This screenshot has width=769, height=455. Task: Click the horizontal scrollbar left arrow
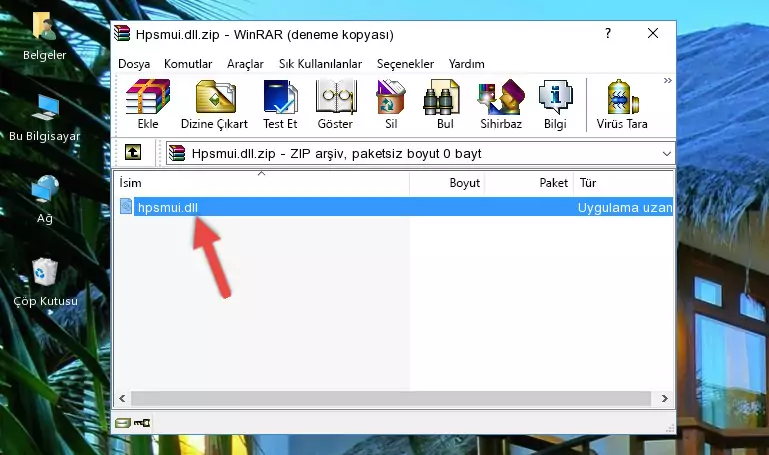122,399
